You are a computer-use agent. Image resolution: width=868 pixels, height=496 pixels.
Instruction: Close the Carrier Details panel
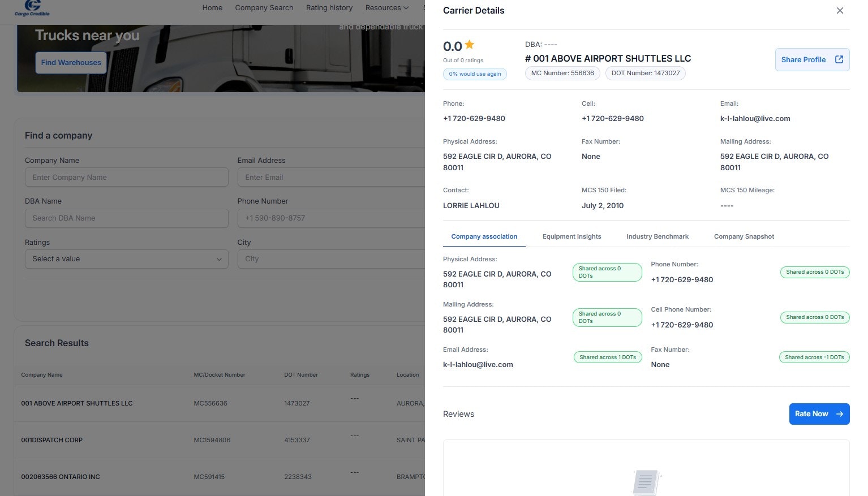coord(840,11)
